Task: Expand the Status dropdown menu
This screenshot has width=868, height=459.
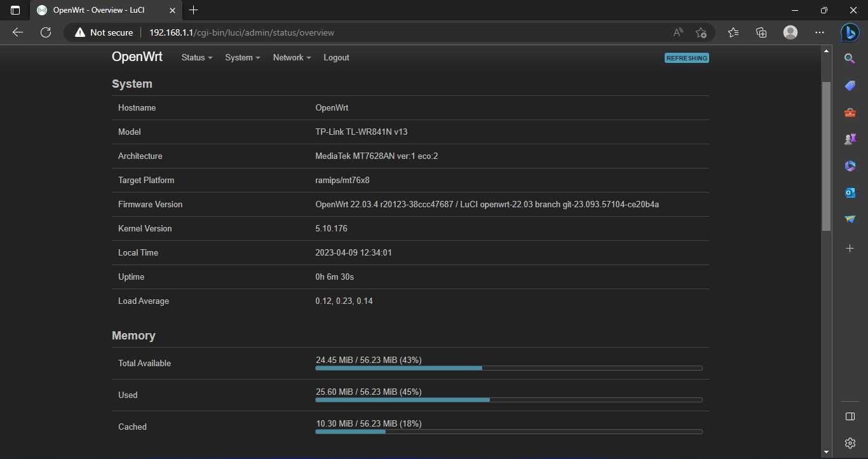Action: [197, 57]
